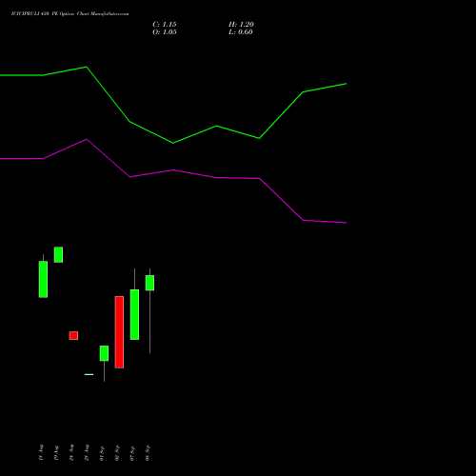Click the "28 Aug" date axis label
Image resolution: width=476 pixels, height=476 pixels.
(x=87, y=452)
